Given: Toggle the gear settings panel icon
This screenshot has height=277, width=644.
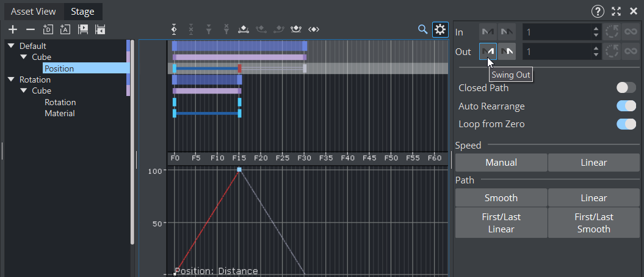Looking at the screenshot, I should coord(440,29).
